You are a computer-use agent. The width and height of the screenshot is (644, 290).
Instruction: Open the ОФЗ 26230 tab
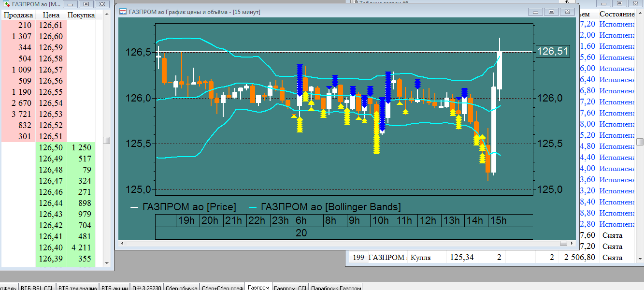(x=146, y=288)
